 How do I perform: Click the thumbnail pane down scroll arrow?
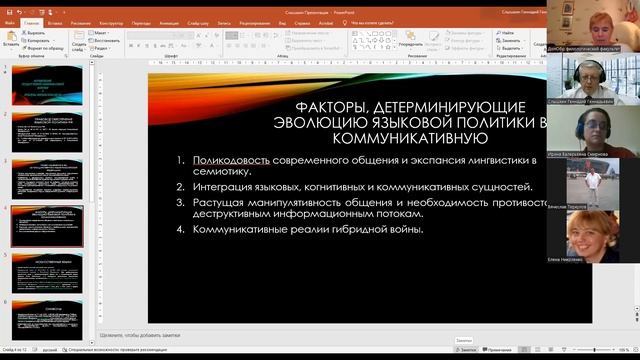coord(92,343)
